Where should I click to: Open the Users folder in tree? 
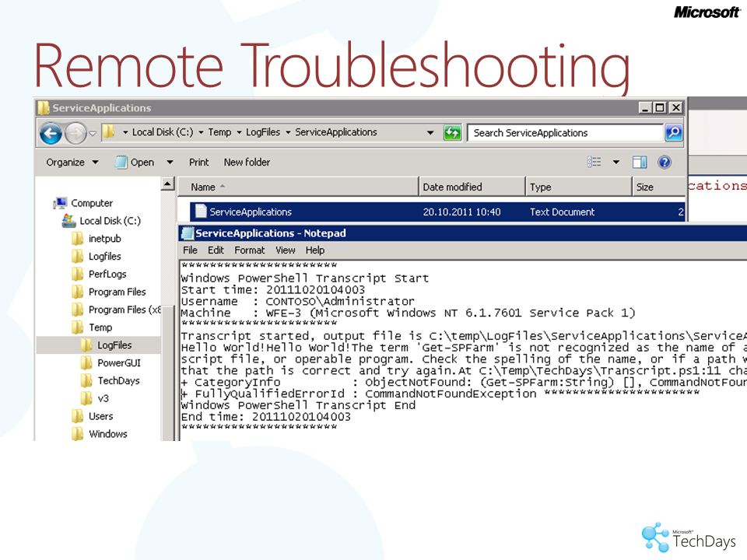(93, 416)
